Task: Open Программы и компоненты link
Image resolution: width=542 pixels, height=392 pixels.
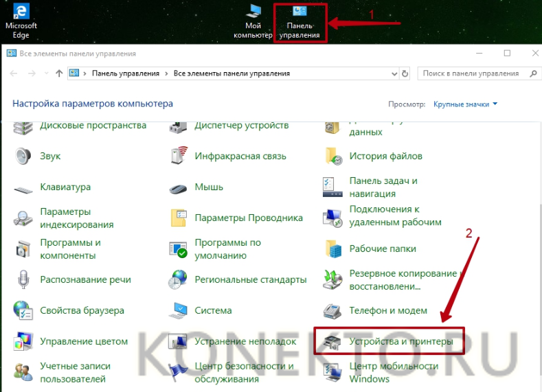Action: (70, 249)
